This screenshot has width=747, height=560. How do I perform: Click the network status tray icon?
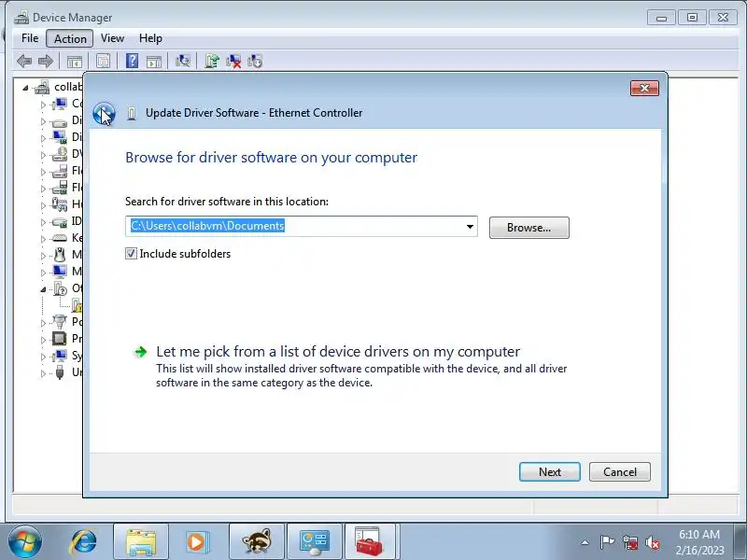(x=631, y=542)
